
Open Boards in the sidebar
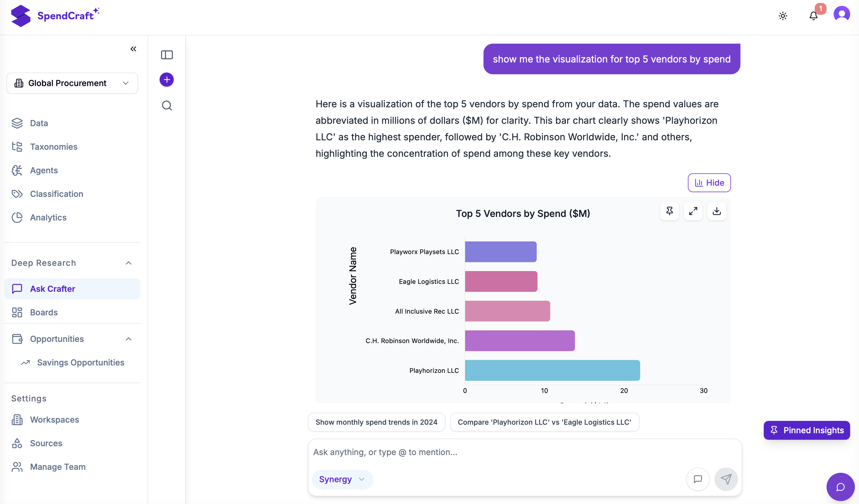pyautogui.click(x=72, y=312)
